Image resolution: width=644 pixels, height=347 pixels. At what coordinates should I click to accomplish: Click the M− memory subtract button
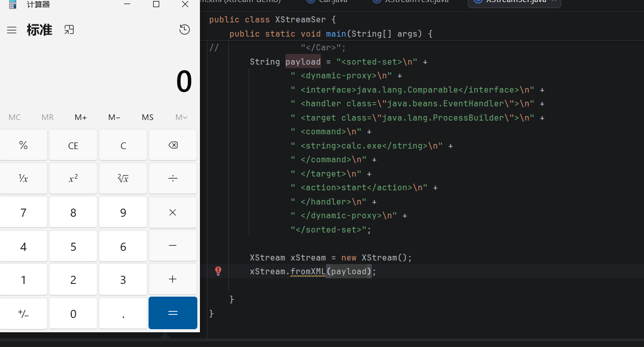pos(114,117)
